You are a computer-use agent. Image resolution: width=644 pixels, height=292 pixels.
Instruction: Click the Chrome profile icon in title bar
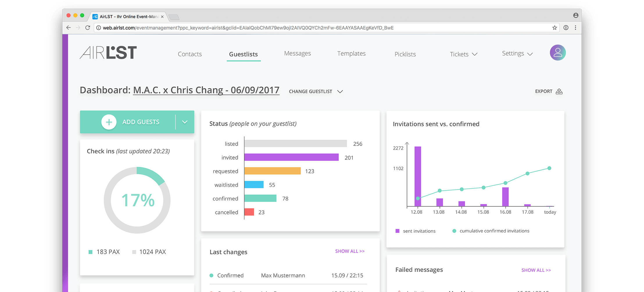click(576, 15)
